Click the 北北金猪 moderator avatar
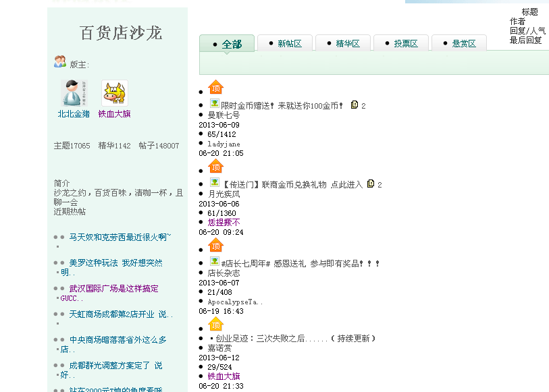This screenshot has width=549, height=392. [x=74, y=93]
